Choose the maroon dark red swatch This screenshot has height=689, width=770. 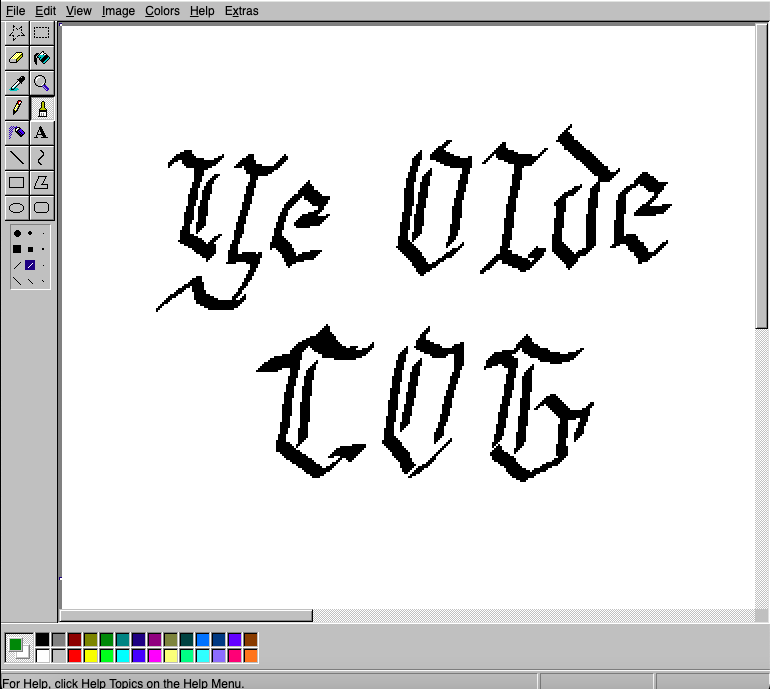click(75, 639)
